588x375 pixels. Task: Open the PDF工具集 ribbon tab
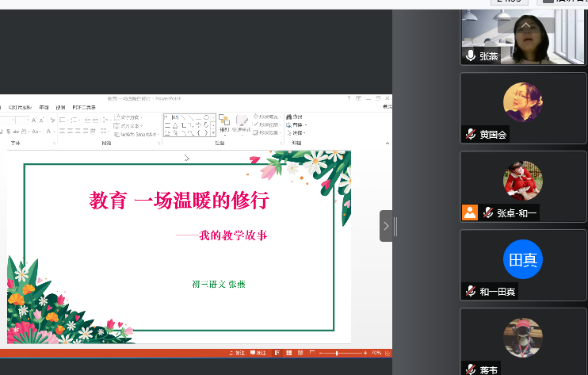point(84,107)
